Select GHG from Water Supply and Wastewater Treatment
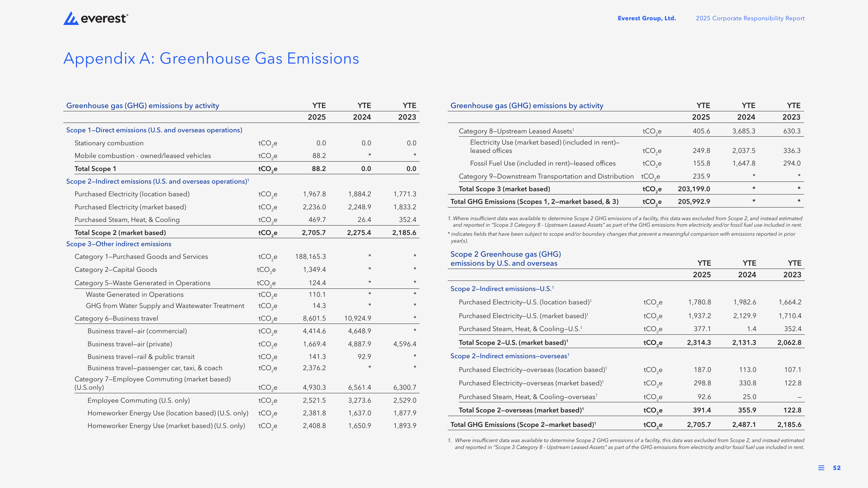Viewport: 868px width, 488px height. coord(165,306)
